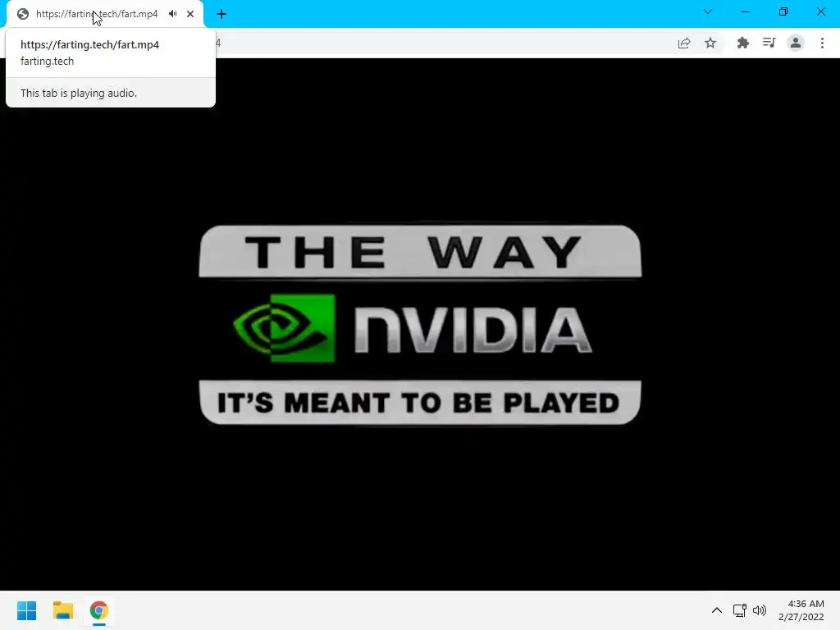Close the Chrome window
The image size is (840, 630).
[820, 11]
